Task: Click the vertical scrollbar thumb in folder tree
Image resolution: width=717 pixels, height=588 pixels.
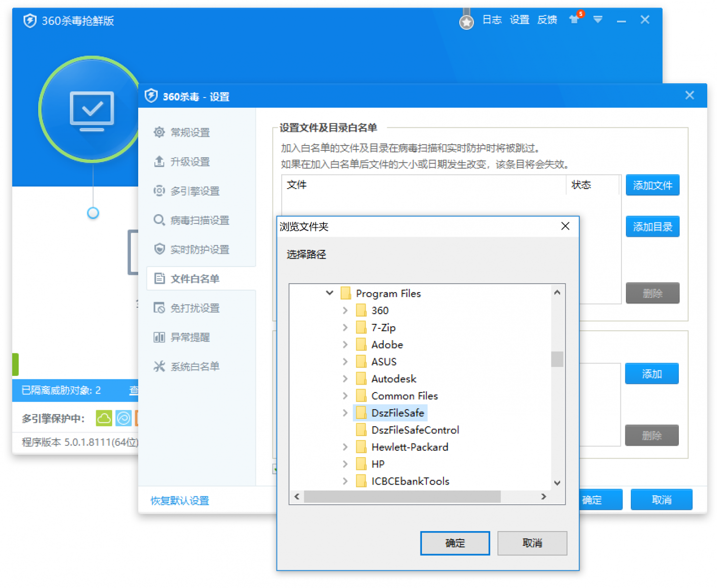Action: tap(557, 359)
